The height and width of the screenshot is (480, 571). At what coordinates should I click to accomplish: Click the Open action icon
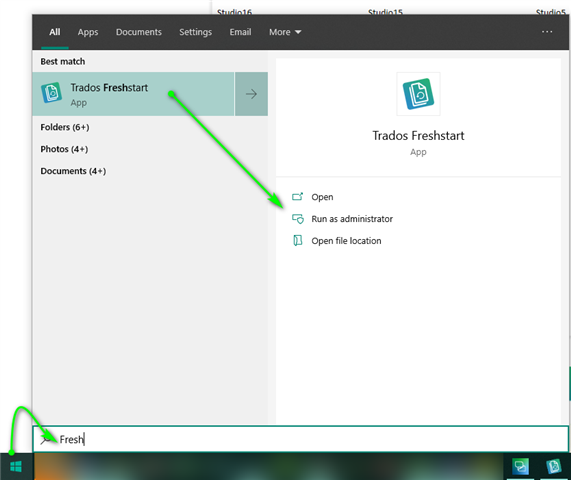coord(298,197)
